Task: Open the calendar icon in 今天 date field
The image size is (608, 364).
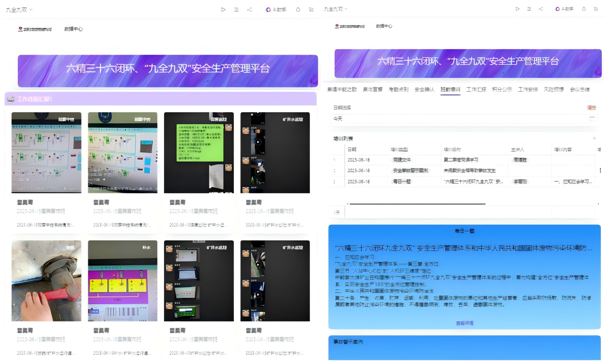Action: tap(592, 119)
